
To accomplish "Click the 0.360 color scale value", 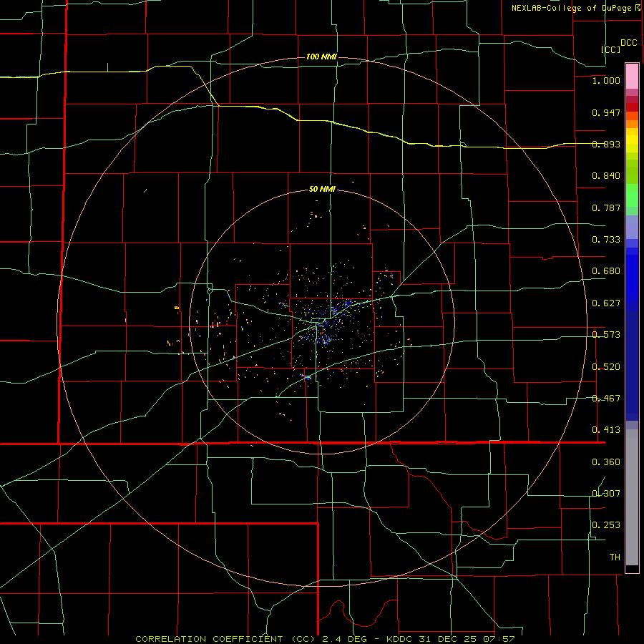I will [606, 462].
